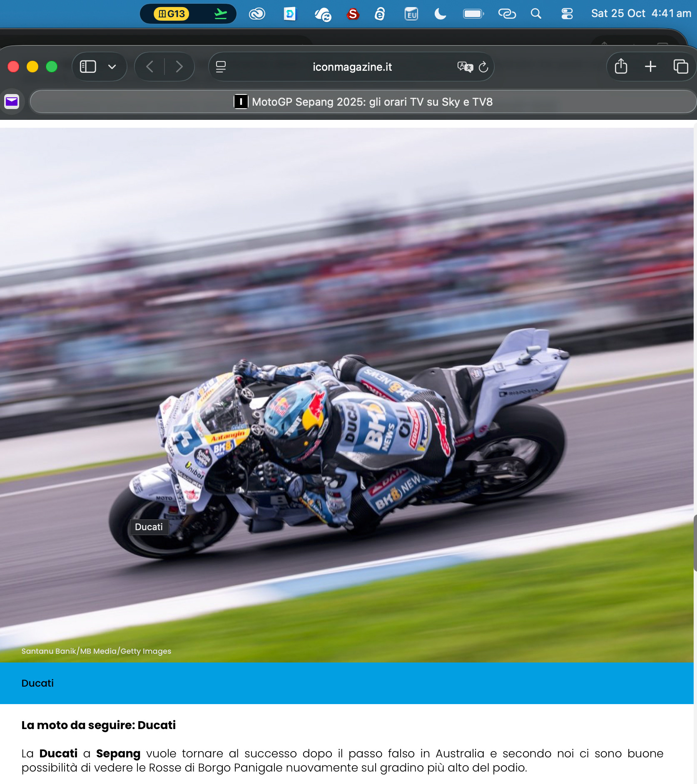
Task: Open Creative Cloud menu bar icon
Action: pyautogui.click(x=257, y=14)
